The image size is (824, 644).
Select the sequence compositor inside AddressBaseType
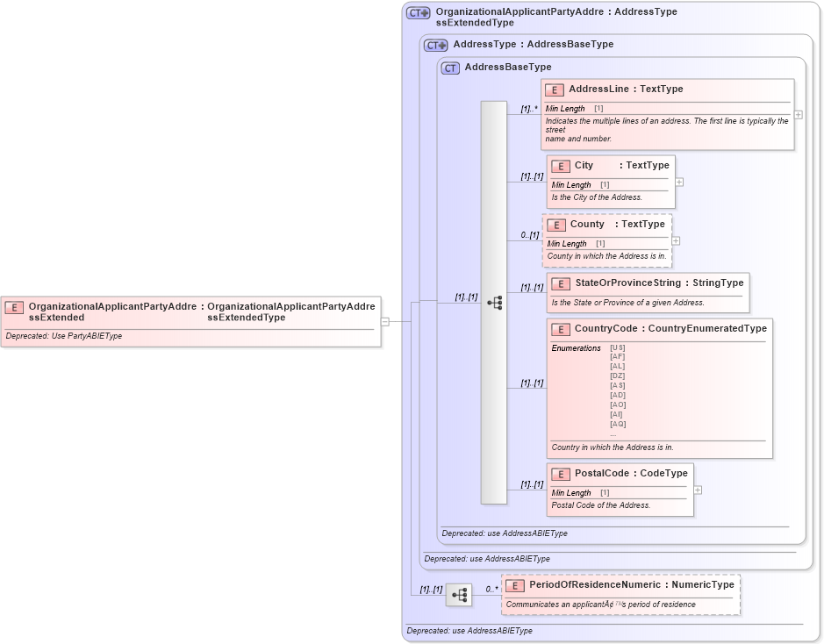[x=493, y=302]
